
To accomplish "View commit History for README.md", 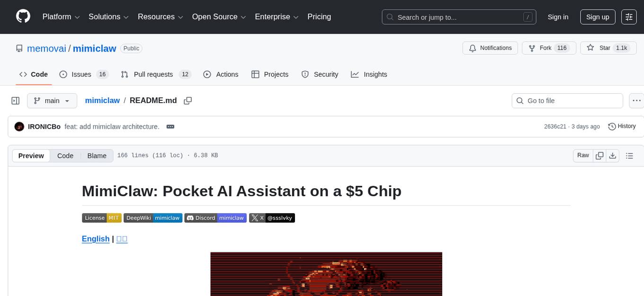I will [622, 126].
